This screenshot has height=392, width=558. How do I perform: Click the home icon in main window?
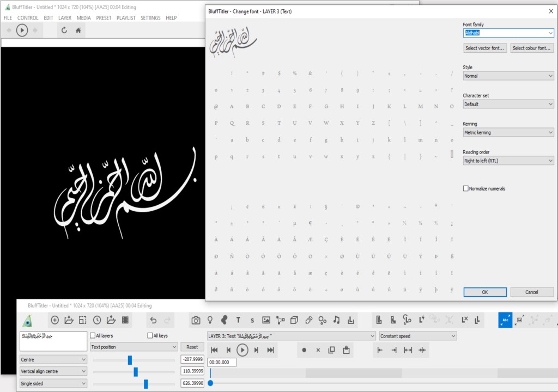[x=78, y=30]
